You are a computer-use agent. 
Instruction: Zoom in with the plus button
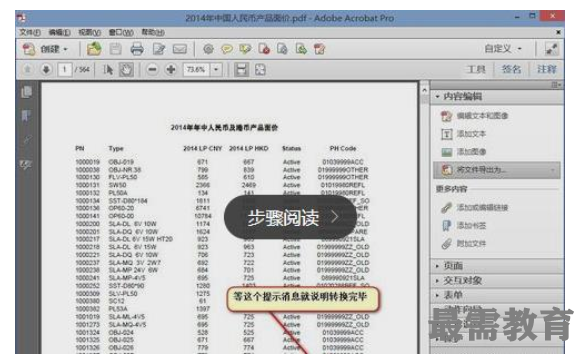tap(171, 69)
